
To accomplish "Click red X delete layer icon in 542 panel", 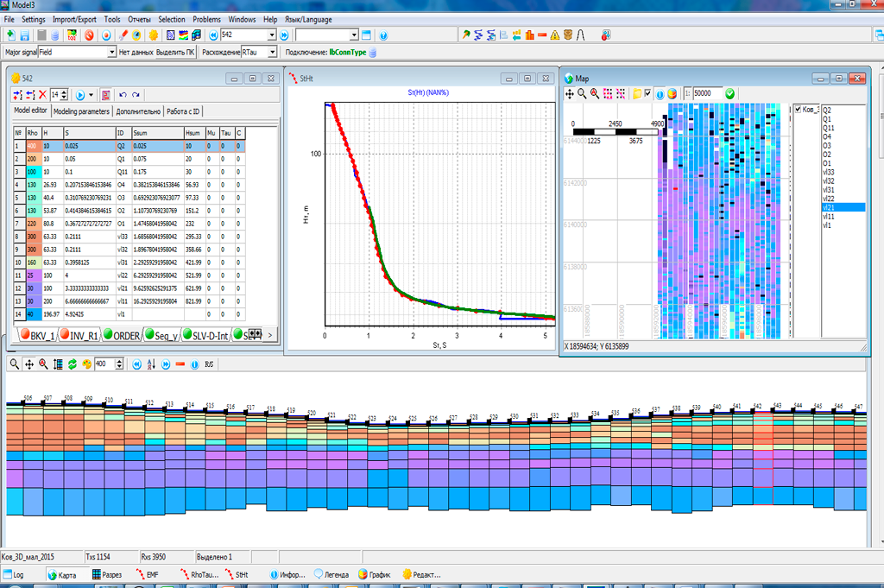I will click(42, 94).
